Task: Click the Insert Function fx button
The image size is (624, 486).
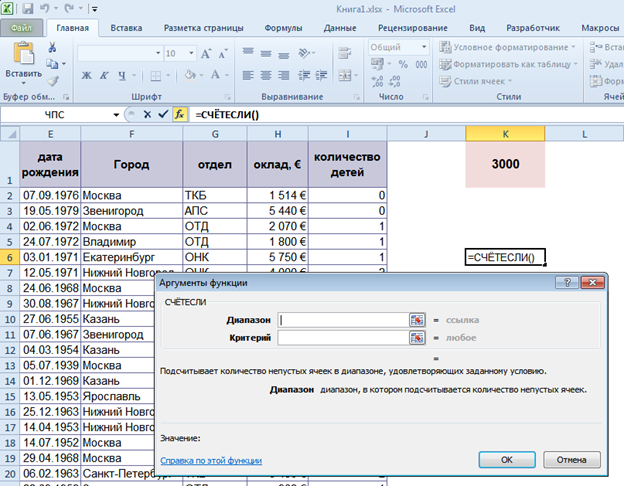Action: pos(181,115)
